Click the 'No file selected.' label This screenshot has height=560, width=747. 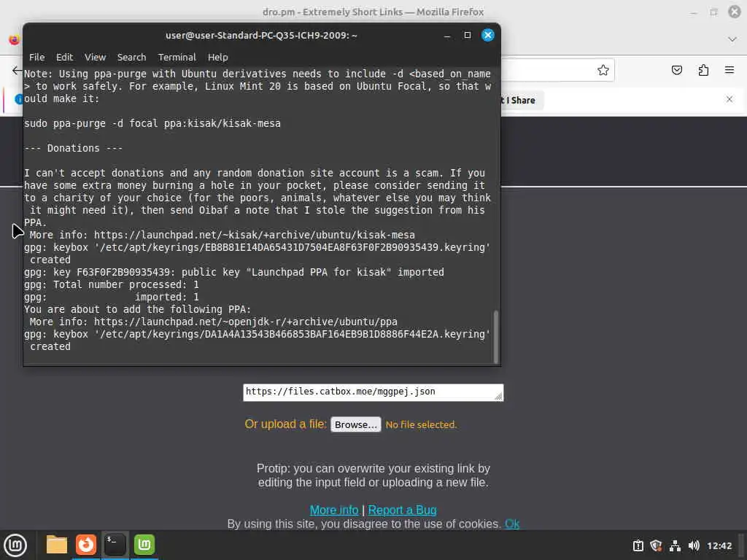pyautogui.click(x=421, y=424)
